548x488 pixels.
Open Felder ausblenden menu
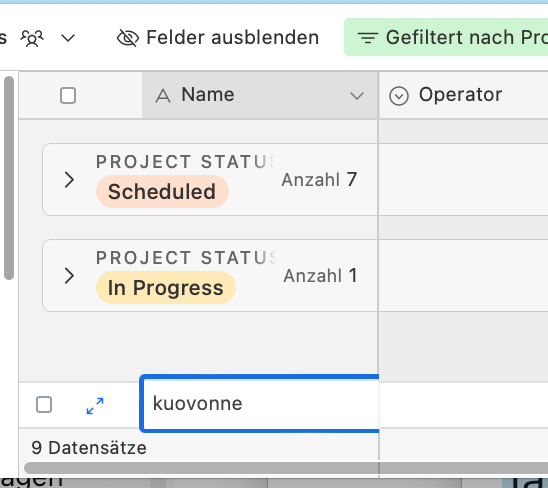(218, 37)
